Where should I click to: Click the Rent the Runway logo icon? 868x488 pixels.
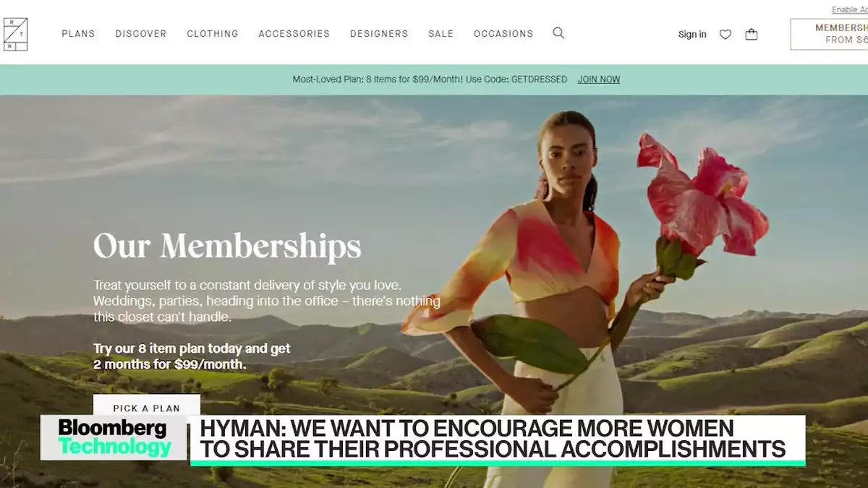[x=15, y=34]
